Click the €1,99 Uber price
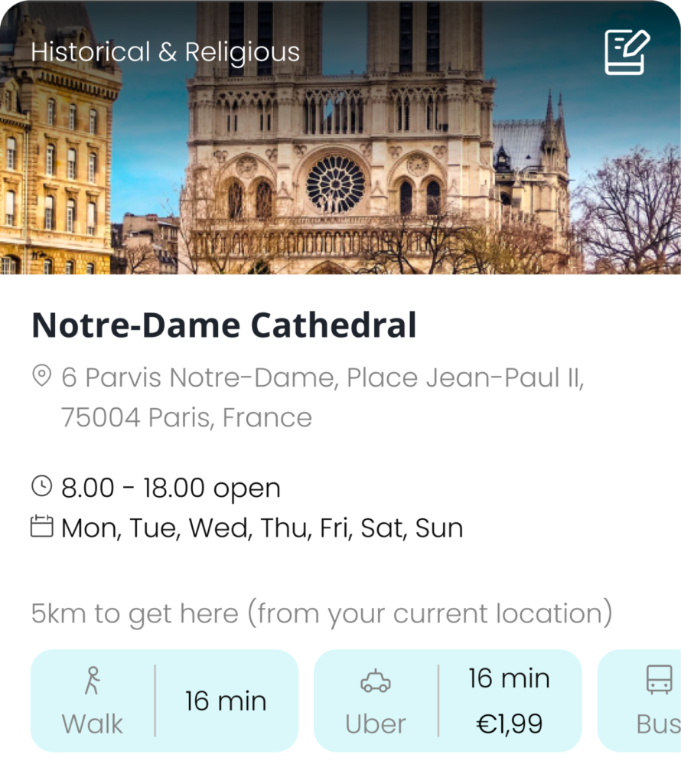Screen dimensions: 681x784 coord(509,723)
